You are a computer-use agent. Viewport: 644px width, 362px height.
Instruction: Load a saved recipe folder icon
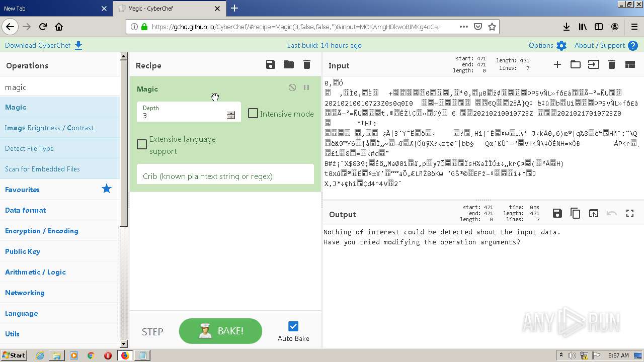[x=289, y=64]
